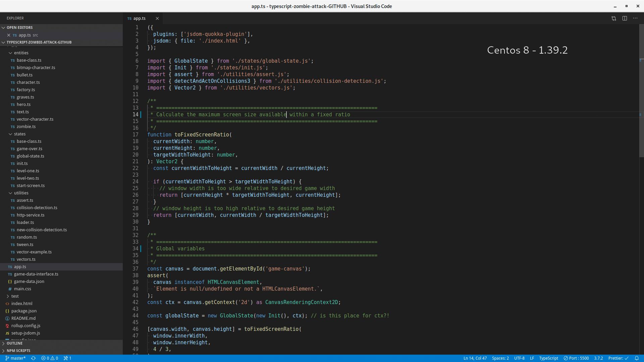This screenshot has width=644, height=362.
Task: Open the errors and warnings count
Action: tap(50, 358)
